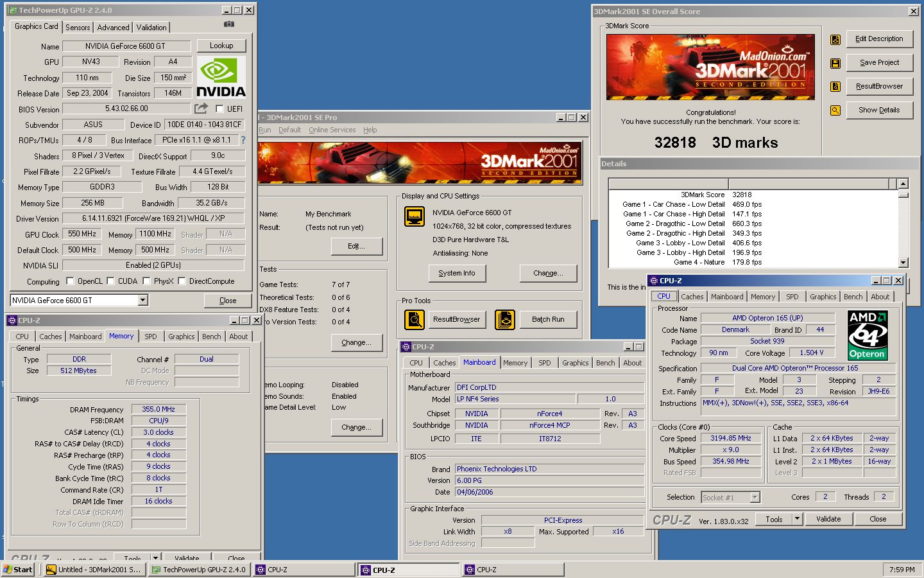Image resolution: width=924 pixels, height=578 pixels.
Task: Click the Show Details magnifier icon
Action: pos(835,110)
